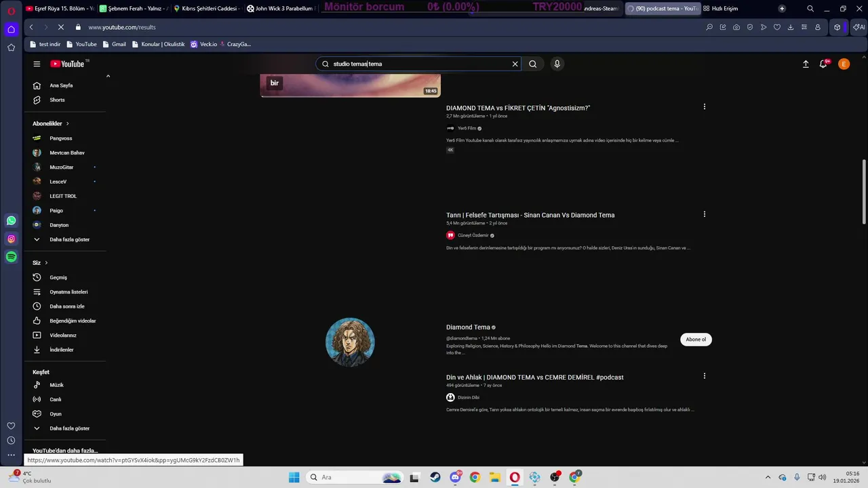Open Instagram in Opera sidebar

11,239
